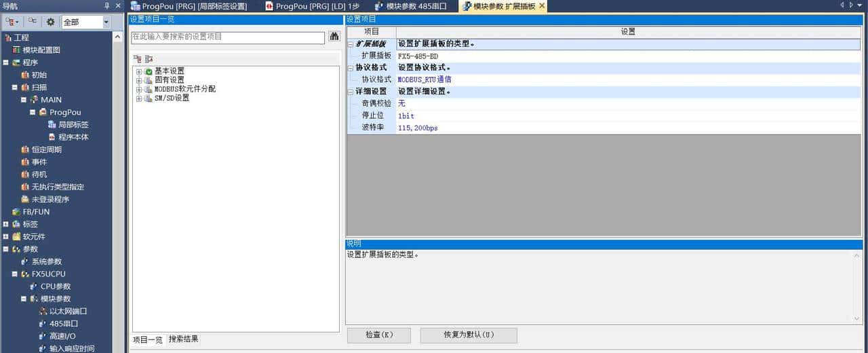Click the expand-all tree icon in the settings list

[136, 59]
